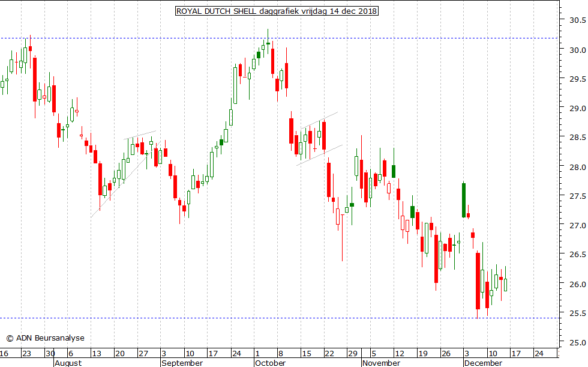This screenshot has width=588, height=367.
Task: Click the 26.0 price axis label
Action: pyautogui.click(x=577, y=284)
